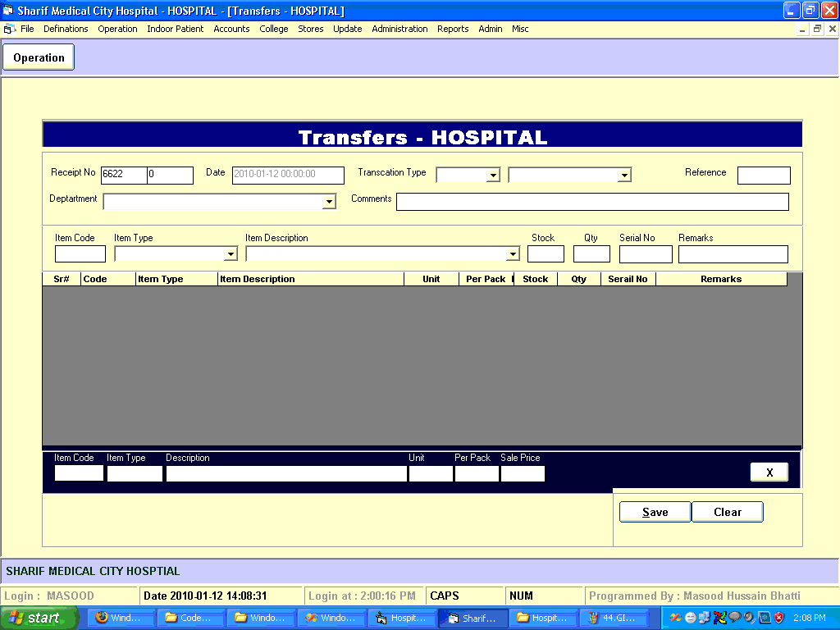This screenshot has width=840, height=630.
Task: Expand the Item Type dropdown
Action: pyautogui.click(x=231, y=254)
